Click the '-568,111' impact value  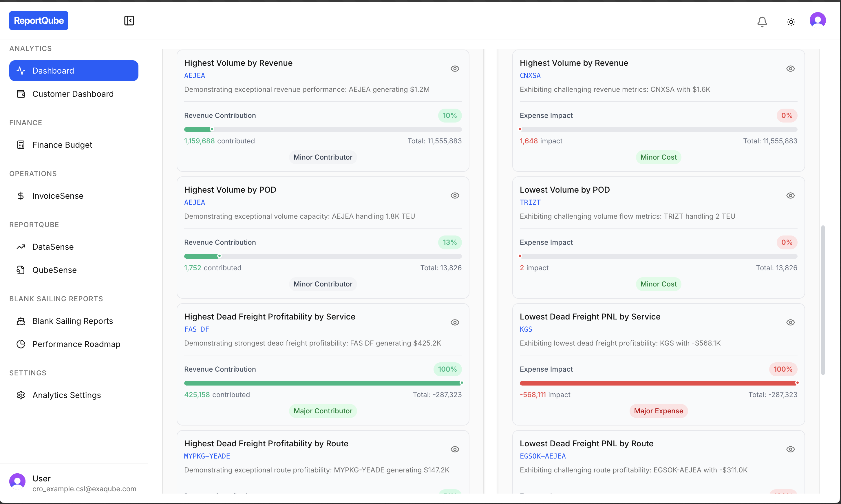533,395
